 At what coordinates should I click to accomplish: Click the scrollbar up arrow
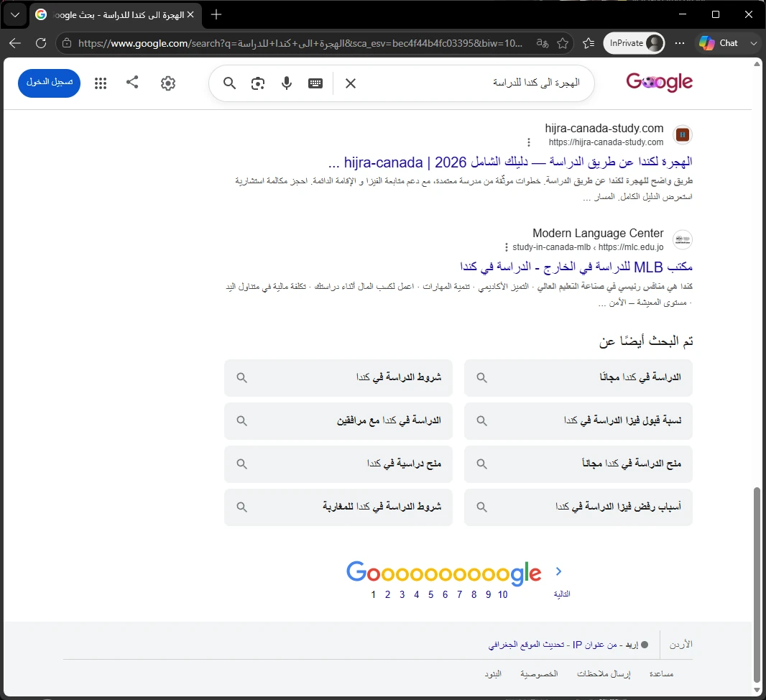[x=757, y=64]
